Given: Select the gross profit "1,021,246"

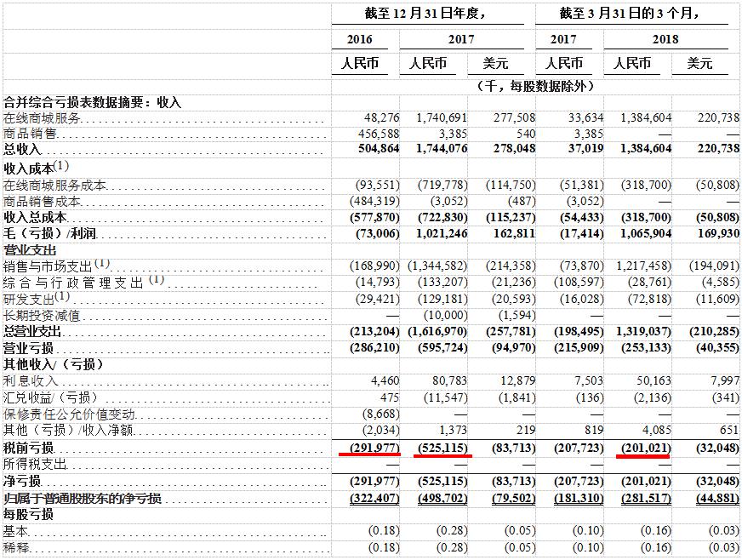Looking at the screenshot, I should (442, 233).
